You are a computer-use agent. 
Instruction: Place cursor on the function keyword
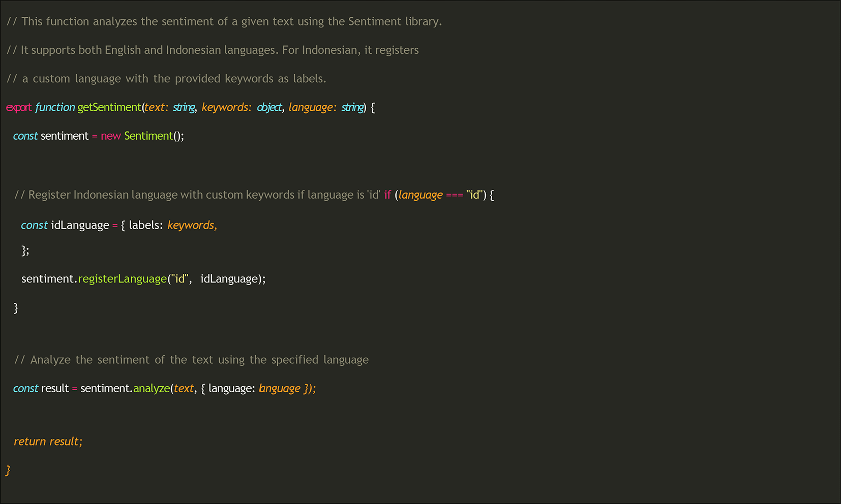[55, 107]
